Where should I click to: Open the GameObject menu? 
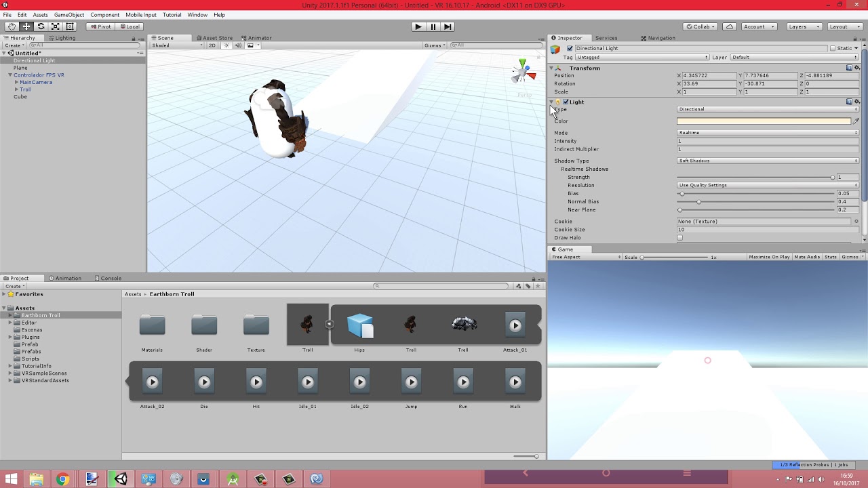coord(69,14)
